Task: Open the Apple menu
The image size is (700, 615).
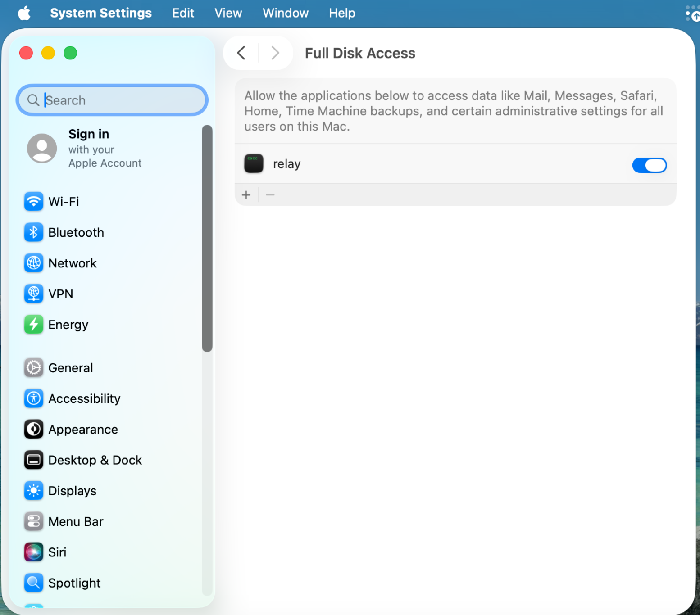Action: (24, 13)
